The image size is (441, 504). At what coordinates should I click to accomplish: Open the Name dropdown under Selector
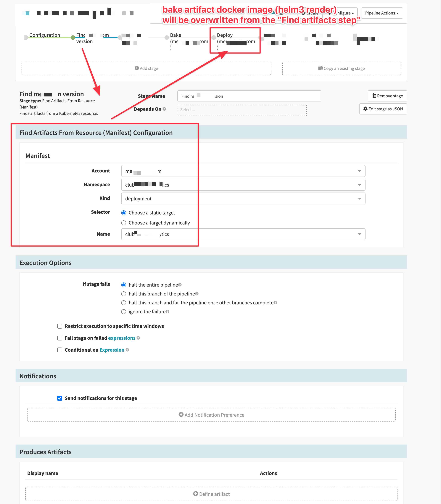click(243, 234)
